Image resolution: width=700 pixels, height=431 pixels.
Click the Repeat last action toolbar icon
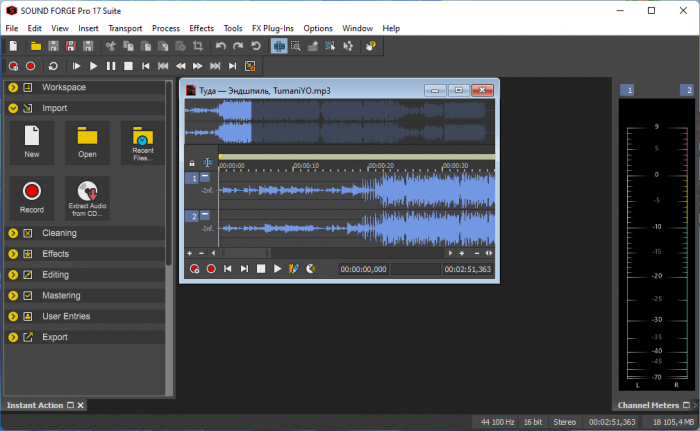[x=255, y=46]
